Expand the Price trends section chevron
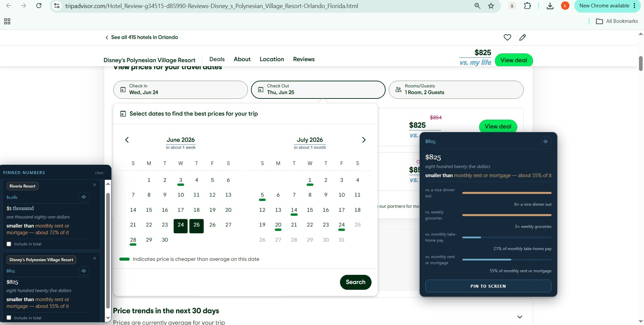This screenshot has width=644, height=325. pyautogui.click(x=520, y=317)
